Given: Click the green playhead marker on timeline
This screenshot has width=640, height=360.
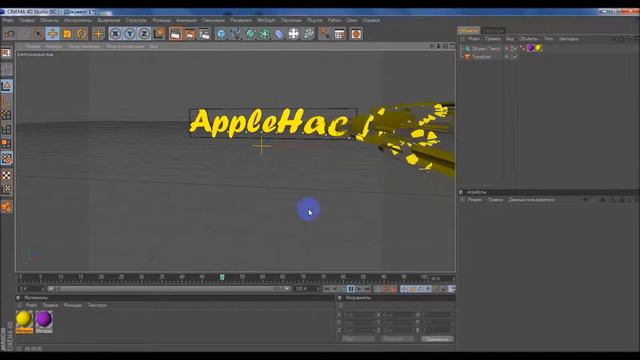Looking at the screenshot, I should point(222,278).
